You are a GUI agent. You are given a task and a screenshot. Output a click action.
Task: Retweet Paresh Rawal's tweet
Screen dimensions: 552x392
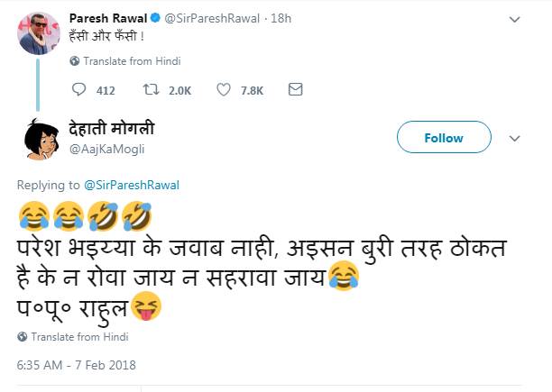click(x=151, y=89)
